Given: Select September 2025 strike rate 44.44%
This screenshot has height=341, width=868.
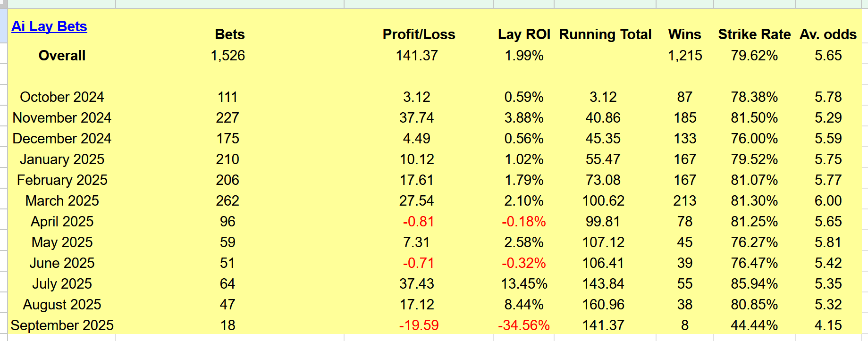Looking at the screenshot, I should [x=754, y=325].
